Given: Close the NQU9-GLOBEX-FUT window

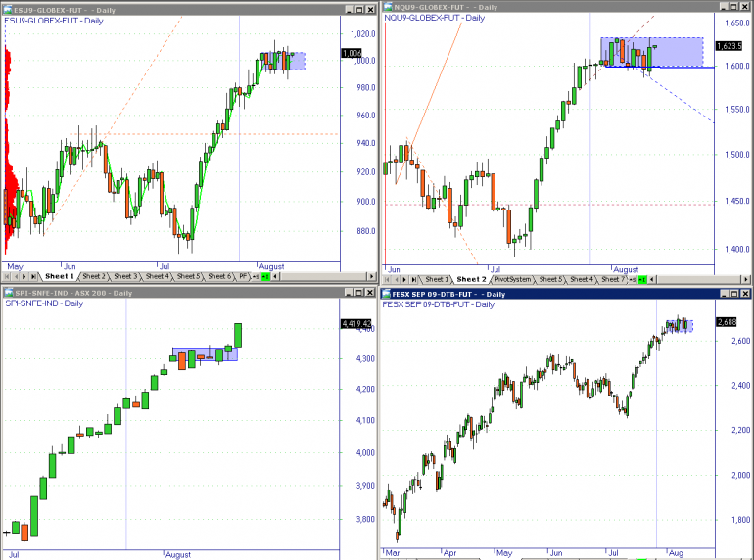Looking at the screenshot, I should (744, 6).
